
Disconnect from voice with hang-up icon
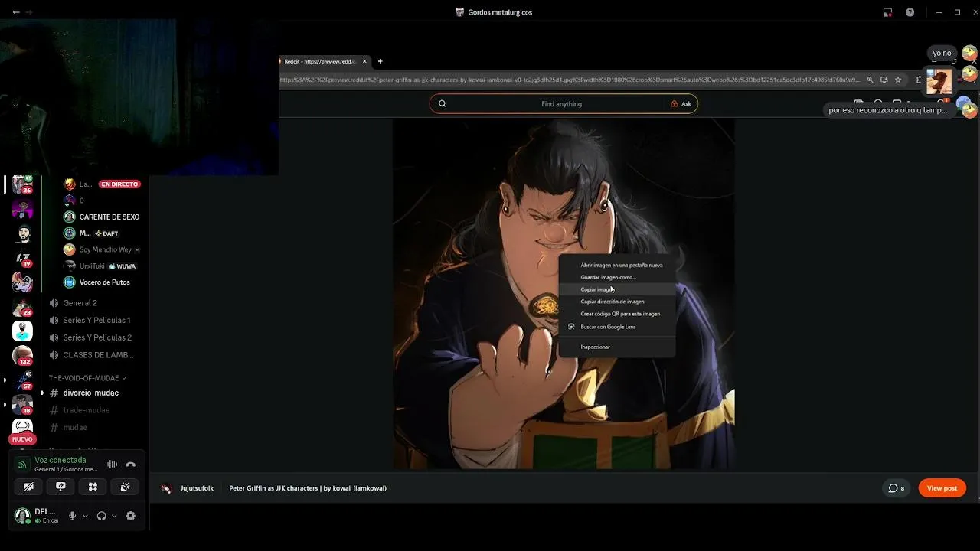click(x=130, y=465)
